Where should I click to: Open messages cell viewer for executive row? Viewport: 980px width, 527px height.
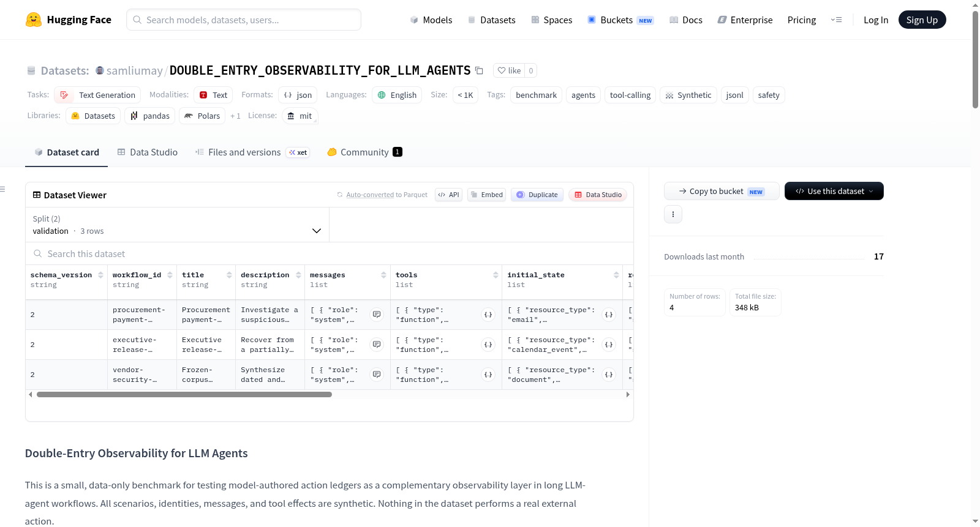(377, 345)
